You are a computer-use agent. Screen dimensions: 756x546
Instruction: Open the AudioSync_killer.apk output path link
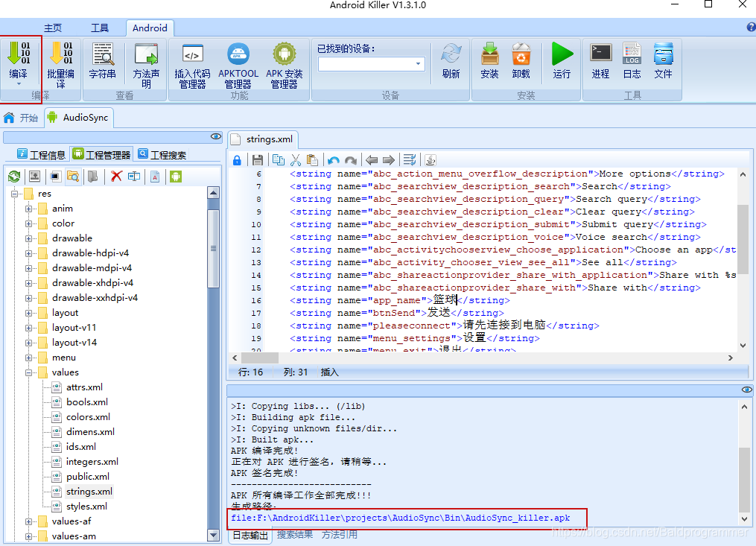(x=400, y=518)
